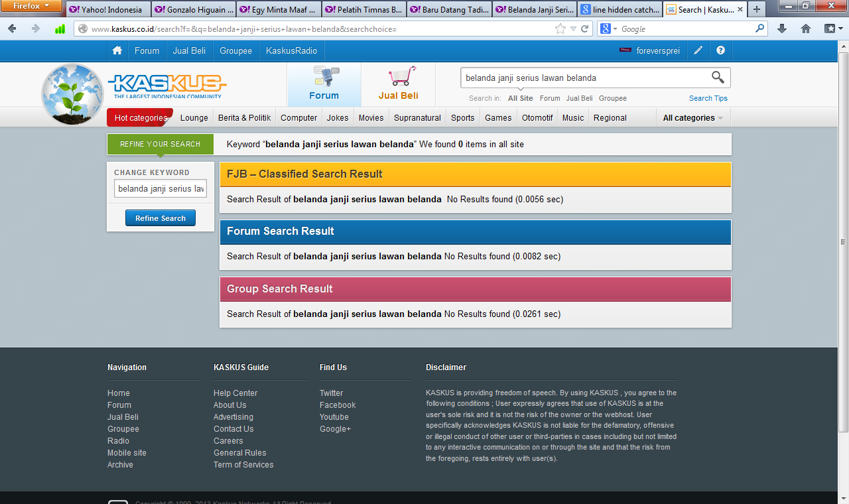The image size is (849, 504).
Task: Set search scope to All Site
Action: tap(521, 98)
